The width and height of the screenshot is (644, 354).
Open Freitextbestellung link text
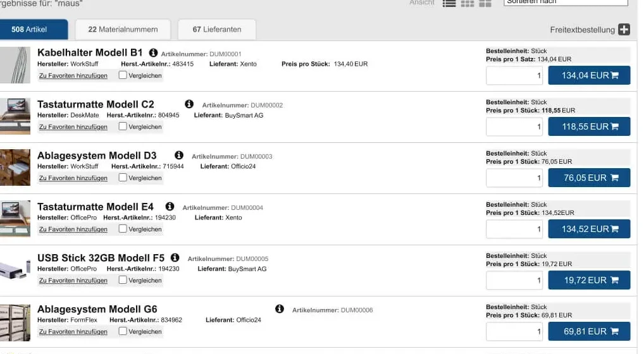[x=583, y=30]
